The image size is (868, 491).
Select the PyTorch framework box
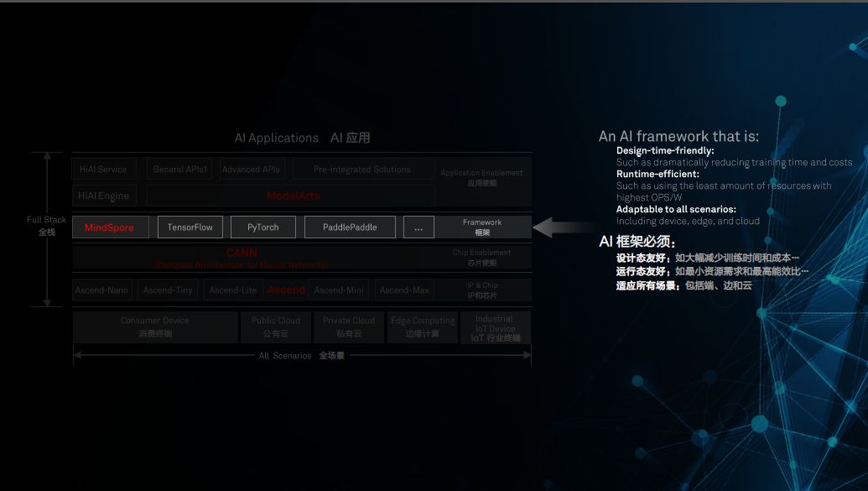[x=263, y=227]
